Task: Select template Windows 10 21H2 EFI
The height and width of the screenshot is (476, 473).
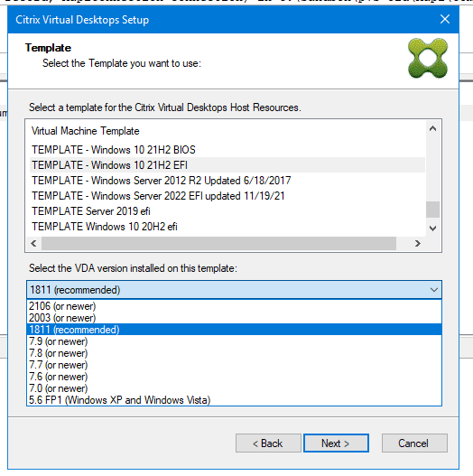Action: point(227,165)
